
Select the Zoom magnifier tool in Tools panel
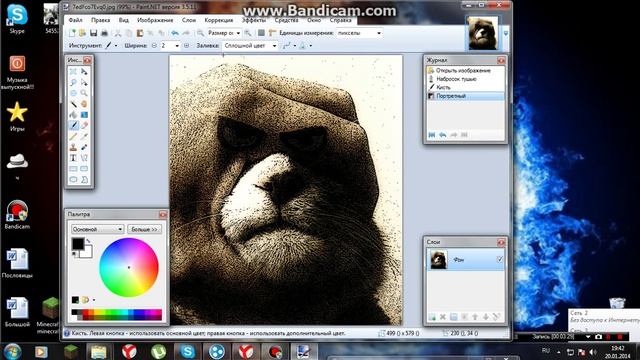coord(84,93)
